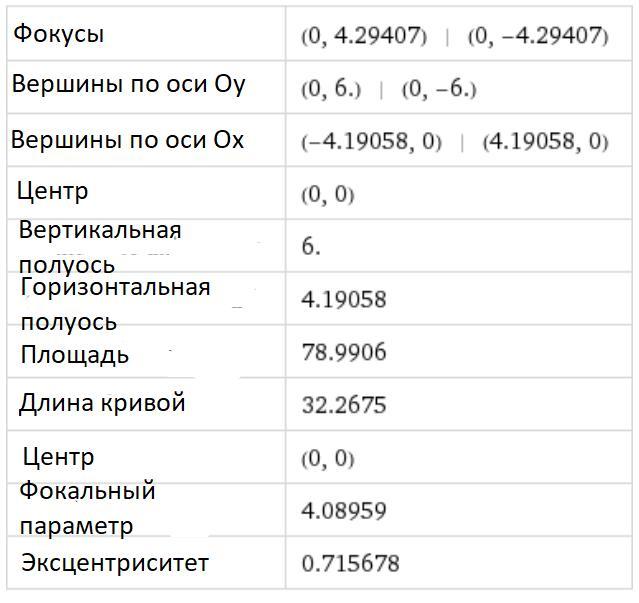Select the curve length value 32.2675
The width and height of the screenshot is (639, 603).
click(343, 406)
